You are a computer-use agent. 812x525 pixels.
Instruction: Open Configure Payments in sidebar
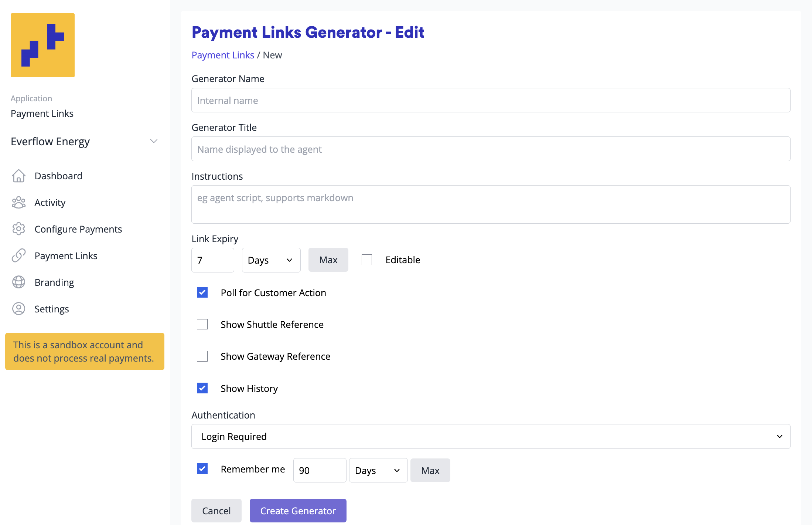[x=78, y=229]
